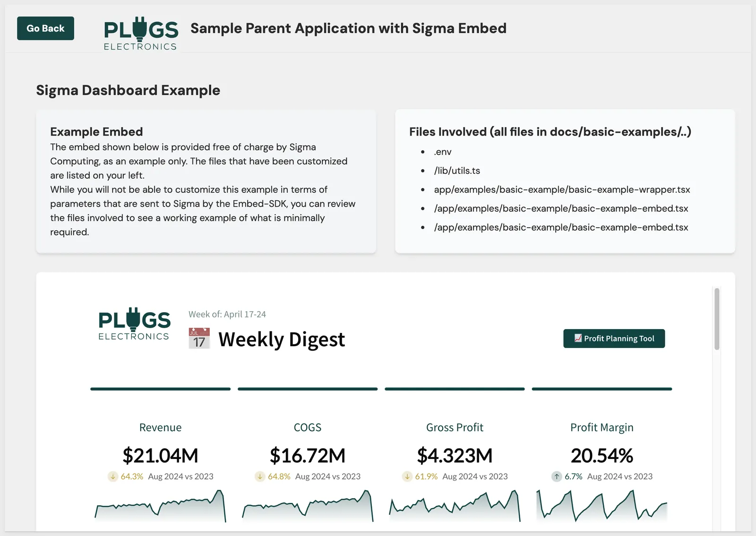Screen dimensions: 756x536
Task: Click the Revenue KPI label
Action: [x=160, y=427]
